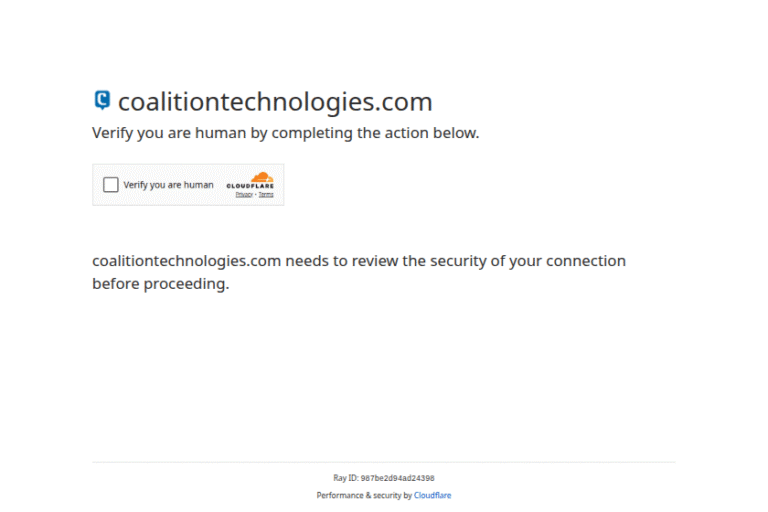Click the 'Verify you are human' label text

(x=168, y=185)
